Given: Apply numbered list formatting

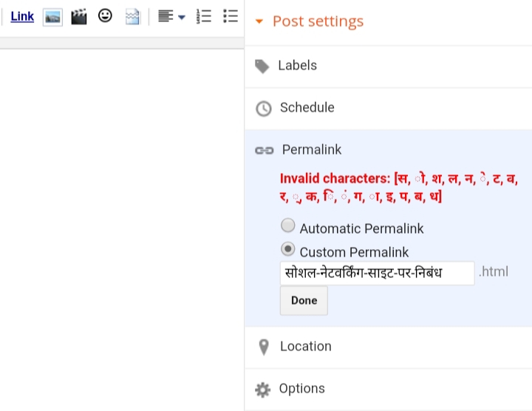Looking at the screenshot, I should 204,16.
